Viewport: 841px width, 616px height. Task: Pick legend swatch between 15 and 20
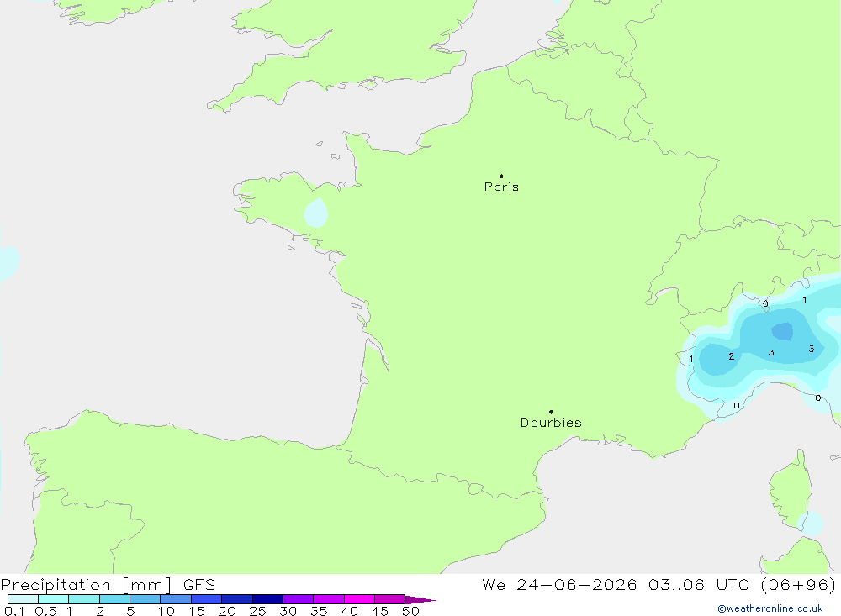pyautogui.click(x=207, y=599)
